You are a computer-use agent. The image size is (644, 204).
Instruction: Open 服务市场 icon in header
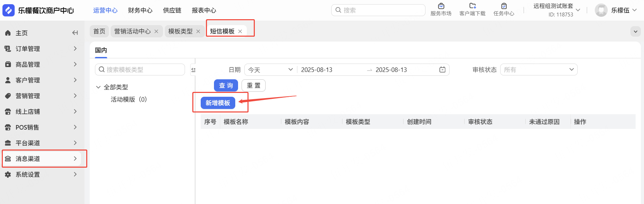point(441,6)
